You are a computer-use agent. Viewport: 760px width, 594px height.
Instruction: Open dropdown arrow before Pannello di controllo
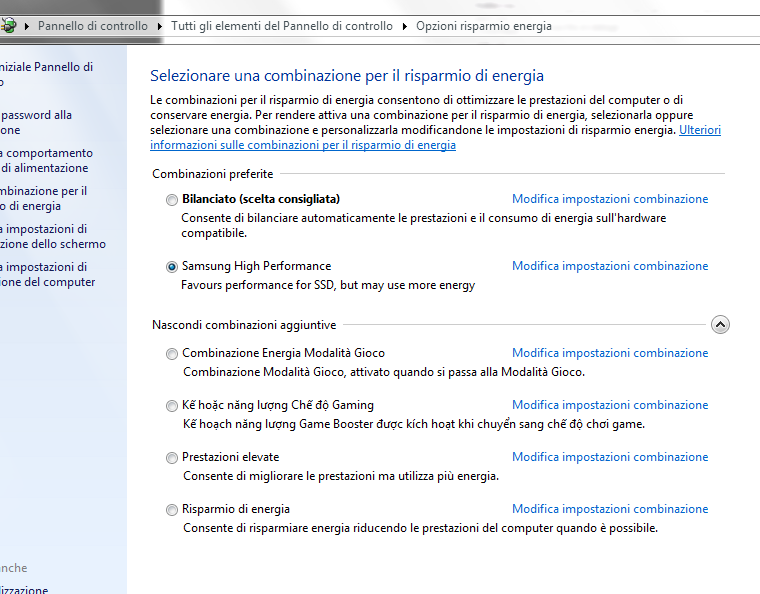[27, 26]
